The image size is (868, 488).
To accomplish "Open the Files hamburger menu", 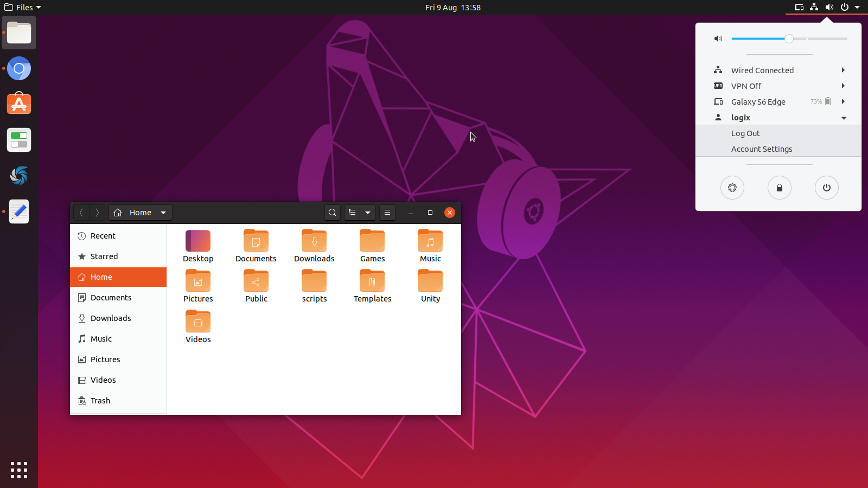I will (387, 213).
